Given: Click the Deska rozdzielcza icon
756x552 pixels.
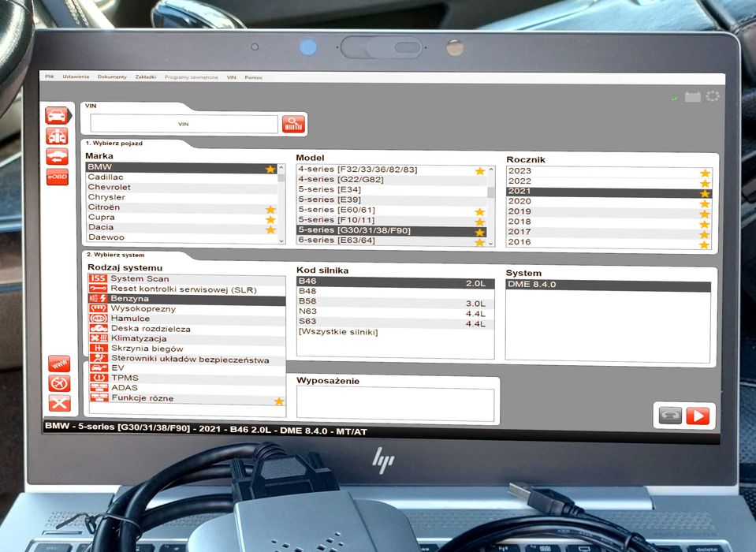Looking at the screenshot, I should pyautogui.click(x=99, y=328).
